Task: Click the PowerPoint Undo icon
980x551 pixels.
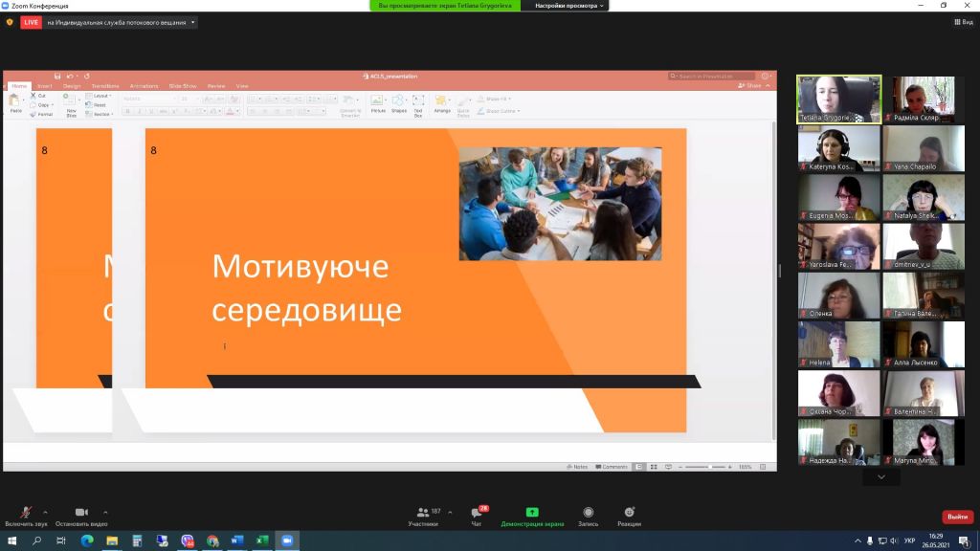Action: (70, 77)
